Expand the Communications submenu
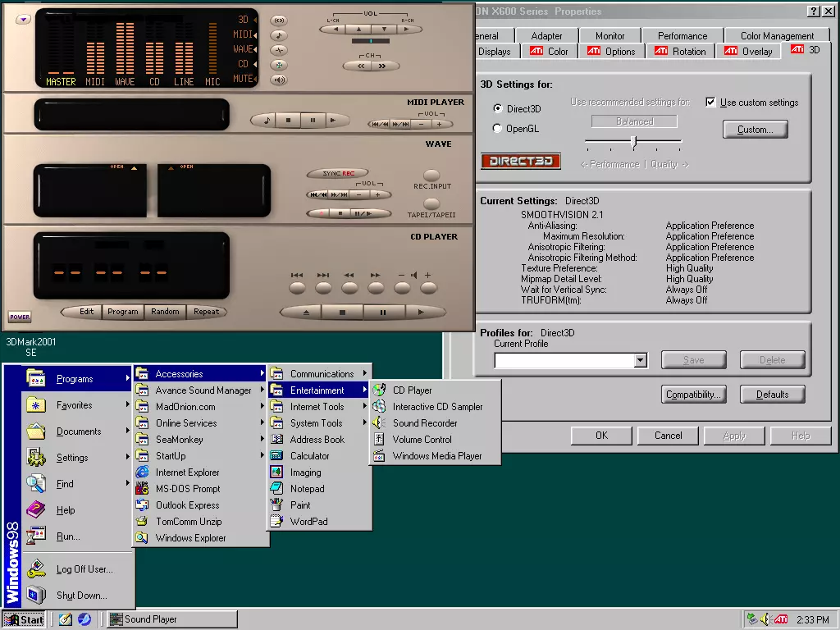 click(x=319, y=373)
